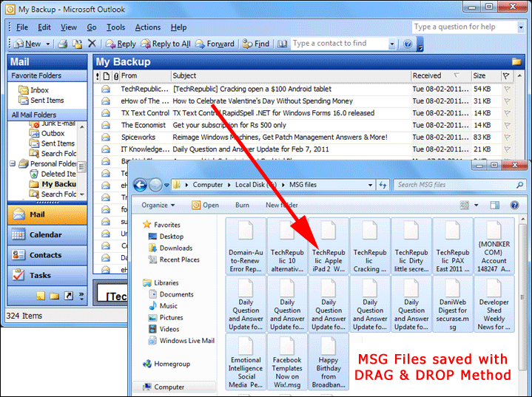Toggle the flag on Spiceworks email
The image size is (532, 397).
pyautogui.click(x=507, y=138)
